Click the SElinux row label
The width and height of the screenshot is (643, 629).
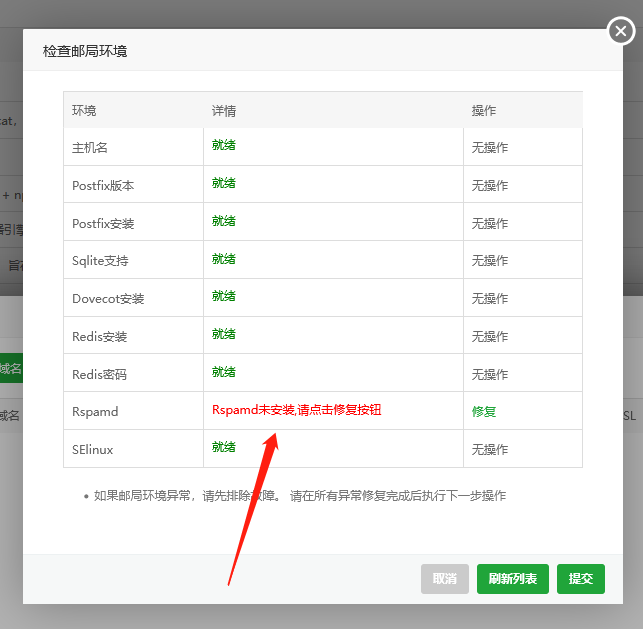click(x=92, y=450)
